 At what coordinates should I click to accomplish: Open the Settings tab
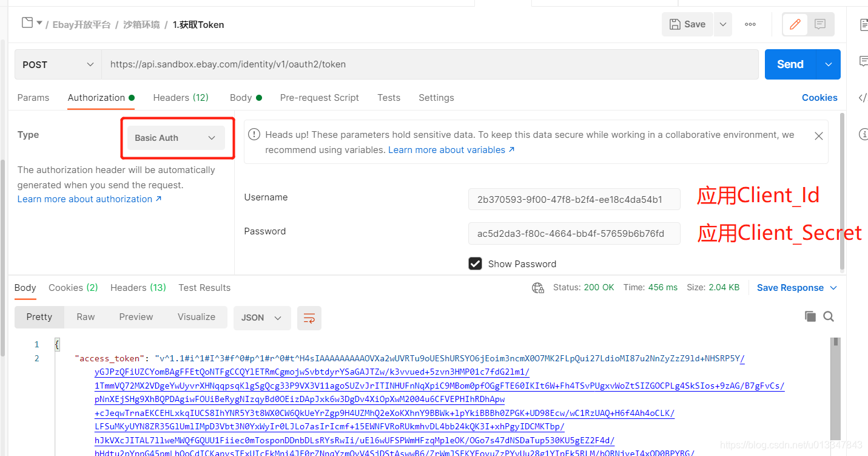point(436,98)
